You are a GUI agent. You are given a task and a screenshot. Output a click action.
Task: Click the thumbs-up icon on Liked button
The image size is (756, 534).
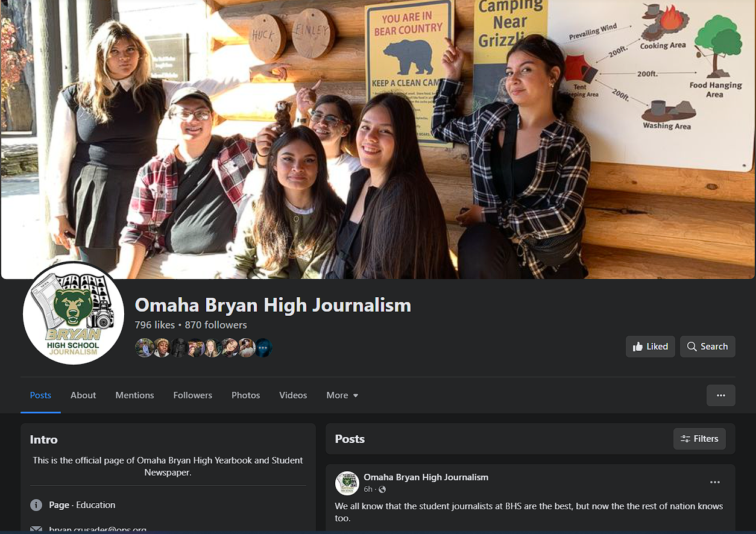click(x=638, y=347)
